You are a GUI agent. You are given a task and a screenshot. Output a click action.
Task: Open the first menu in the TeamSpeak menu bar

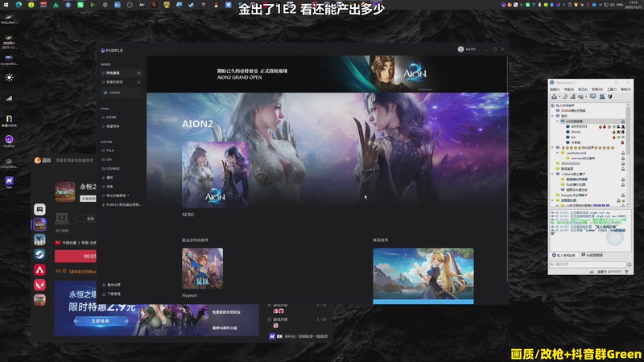[555, 89]
